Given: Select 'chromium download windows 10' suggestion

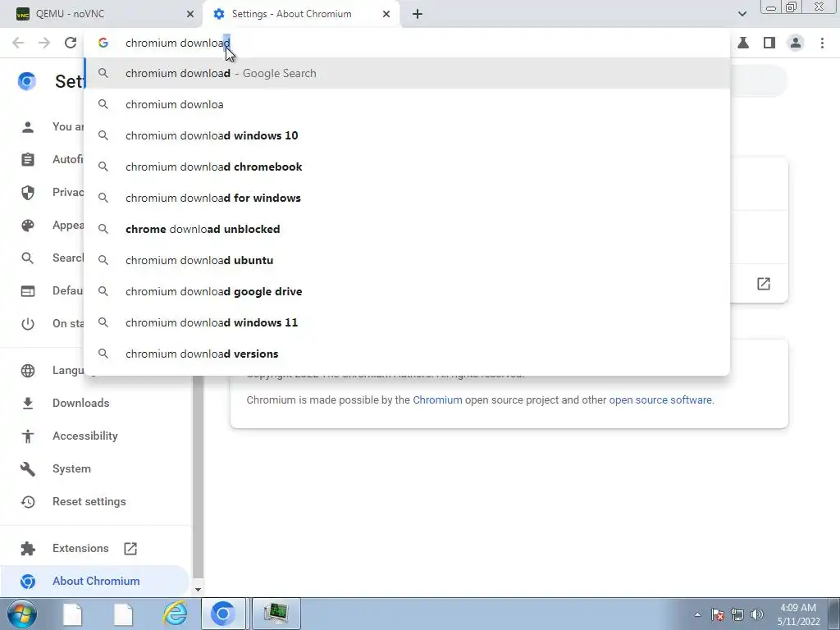Looking at the screenshot, I should (x=407, y=135).
